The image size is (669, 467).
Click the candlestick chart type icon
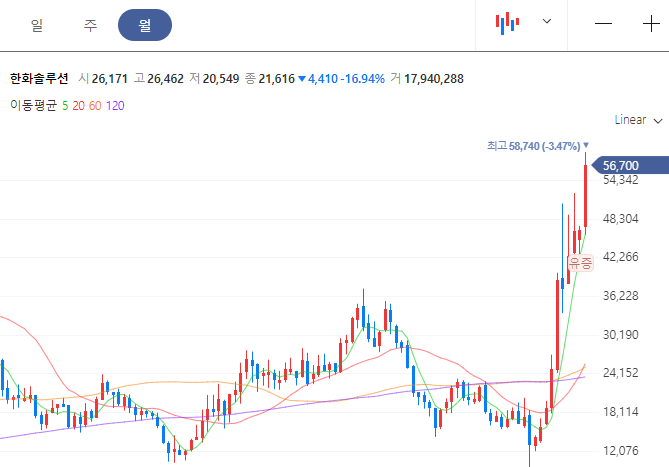[x=507, y=23]
